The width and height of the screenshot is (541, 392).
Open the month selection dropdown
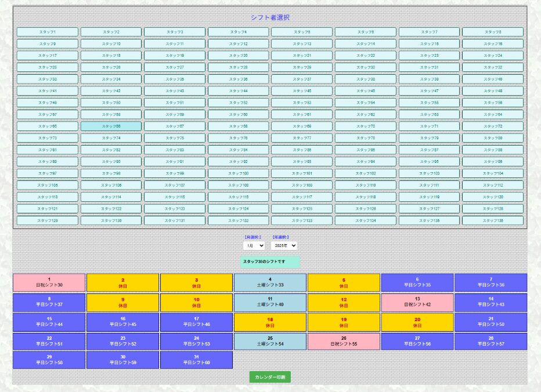click(254, 246)
